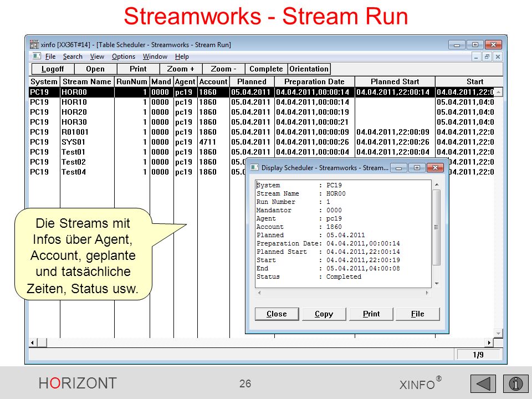The image size is (532, 399).
Task: Open the Window menu
Action: (x=155, y=57)
